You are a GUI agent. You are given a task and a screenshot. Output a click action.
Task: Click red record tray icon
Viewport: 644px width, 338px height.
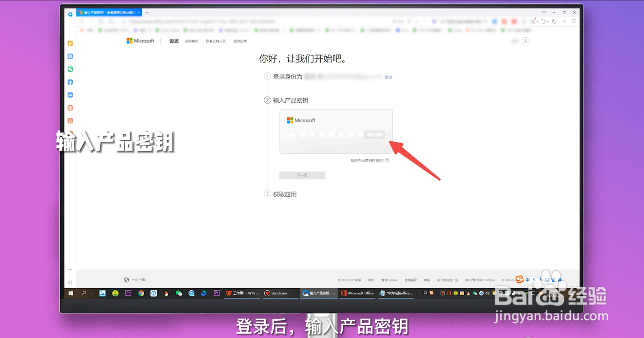coord(442,293)
